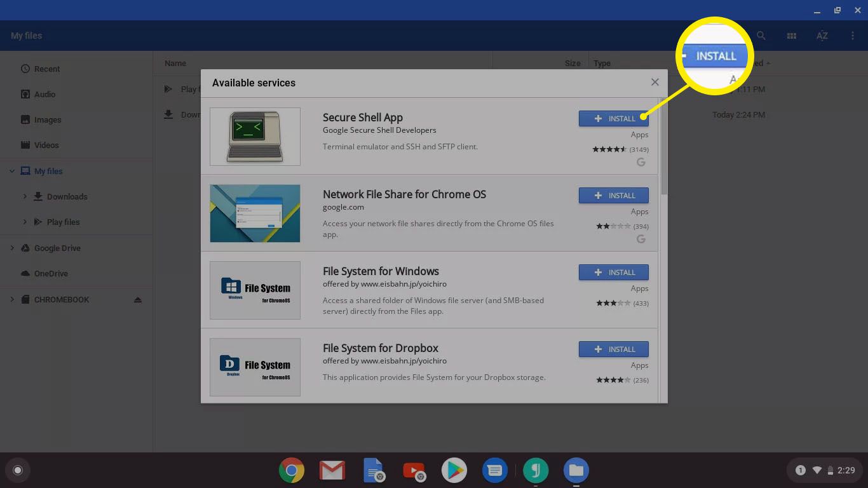The image size is (868, 488).
Task: Open File System for Dropbox title
Action: [x=381, y=348]
